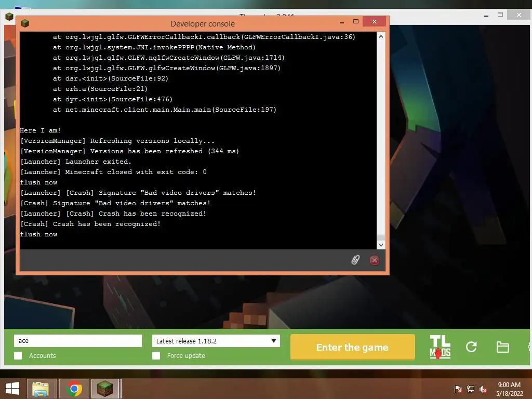Click the 'Refreshing versions locally...' console line
Viewport: 532px width, 399px height.
tap(117, 141)
